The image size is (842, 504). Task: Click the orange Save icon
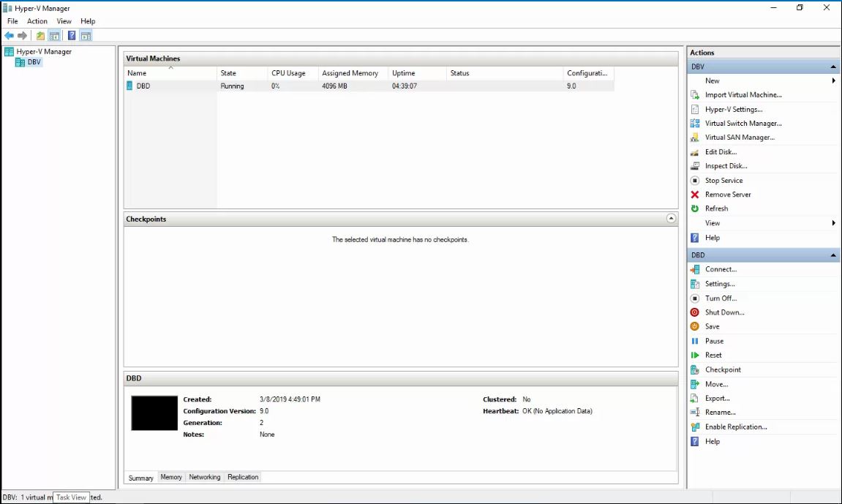(x=695, y=326)
